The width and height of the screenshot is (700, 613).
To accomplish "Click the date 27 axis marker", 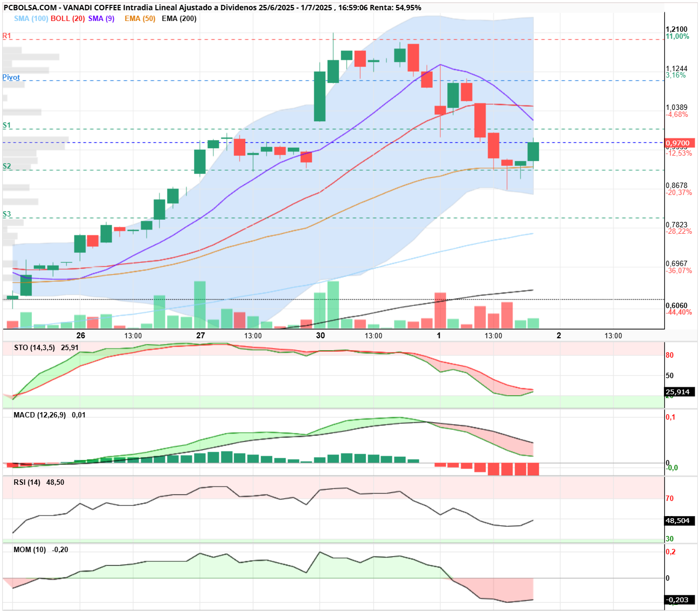I will tap(200, 335).
